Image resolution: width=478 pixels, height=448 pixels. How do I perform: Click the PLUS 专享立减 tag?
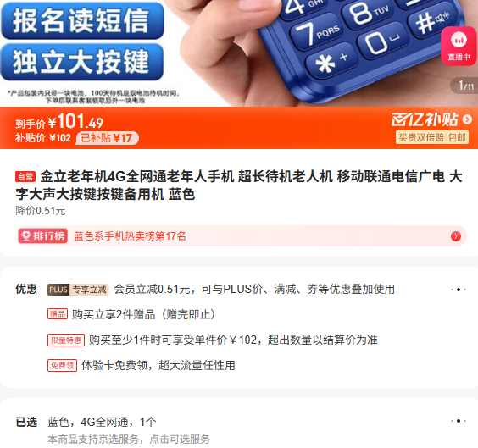[x=78, y=290]
